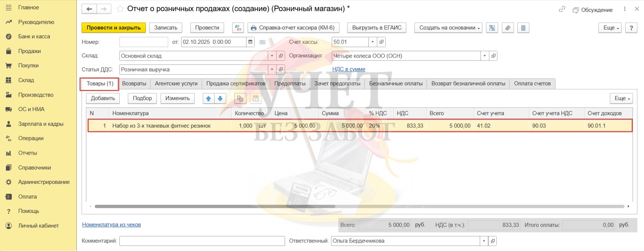Move row down with blue arrow

point(220,98)
